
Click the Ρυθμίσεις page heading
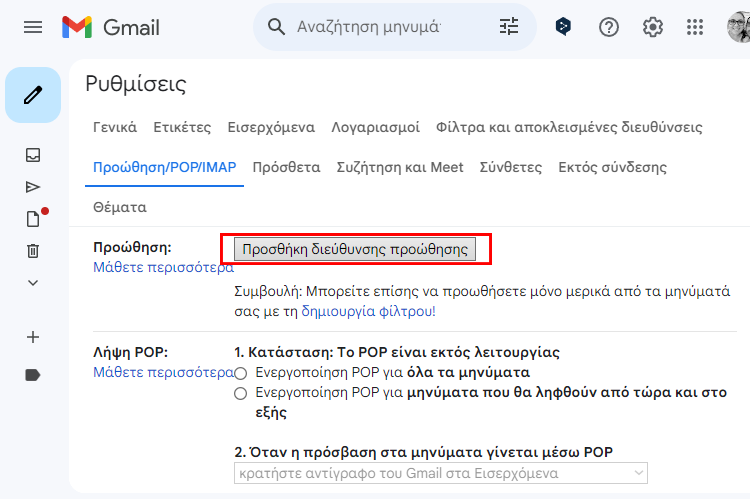tap(136, 84)
